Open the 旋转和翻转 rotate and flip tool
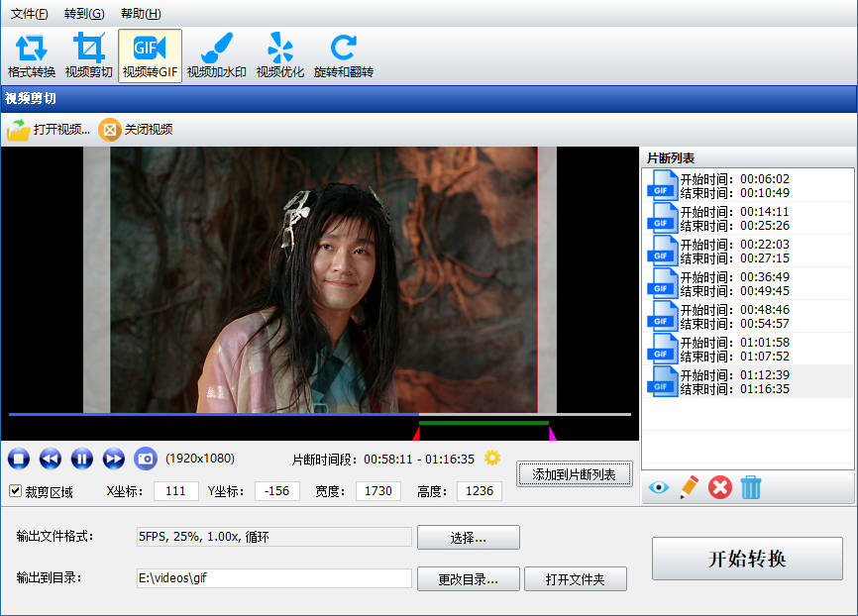Image resolution: width=858 pixels, height=616 pixels. (x=344, y=55)
